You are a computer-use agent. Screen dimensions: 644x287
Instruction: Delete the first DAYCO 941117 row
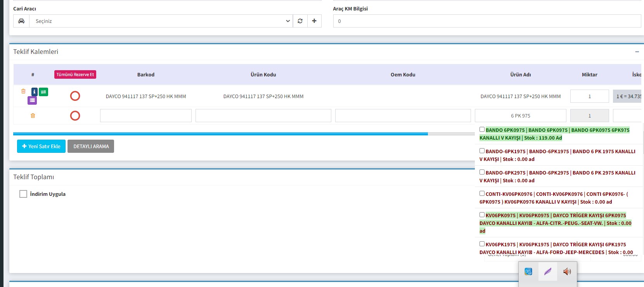click(x=23, y=91)
